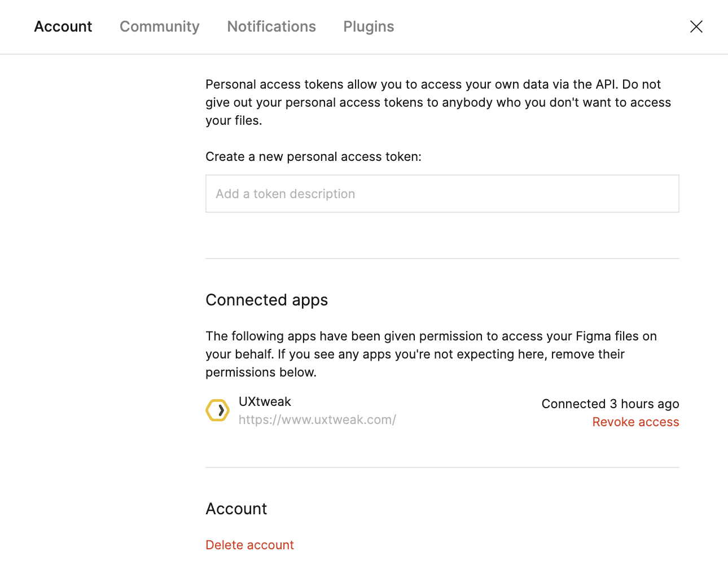Open the Notifications tab
This screenshot has width=728, height=586.
(x=271, y=27)
